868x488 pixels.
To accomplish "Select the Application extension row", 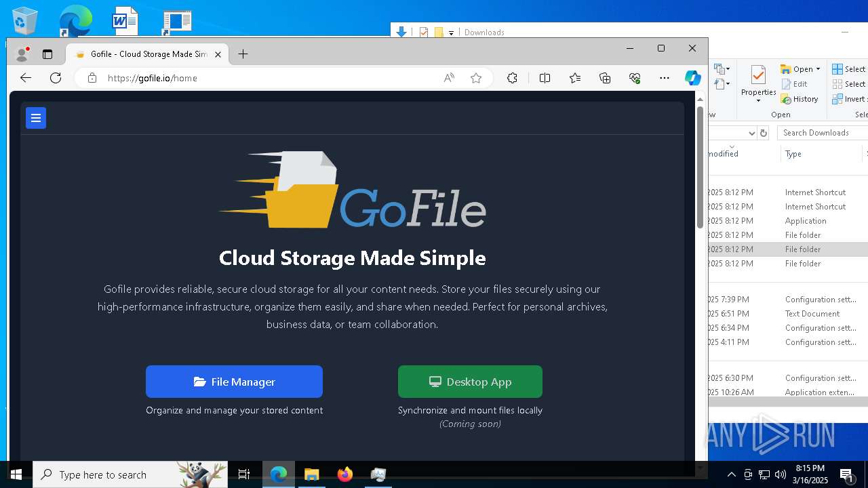I will (788, 392).
